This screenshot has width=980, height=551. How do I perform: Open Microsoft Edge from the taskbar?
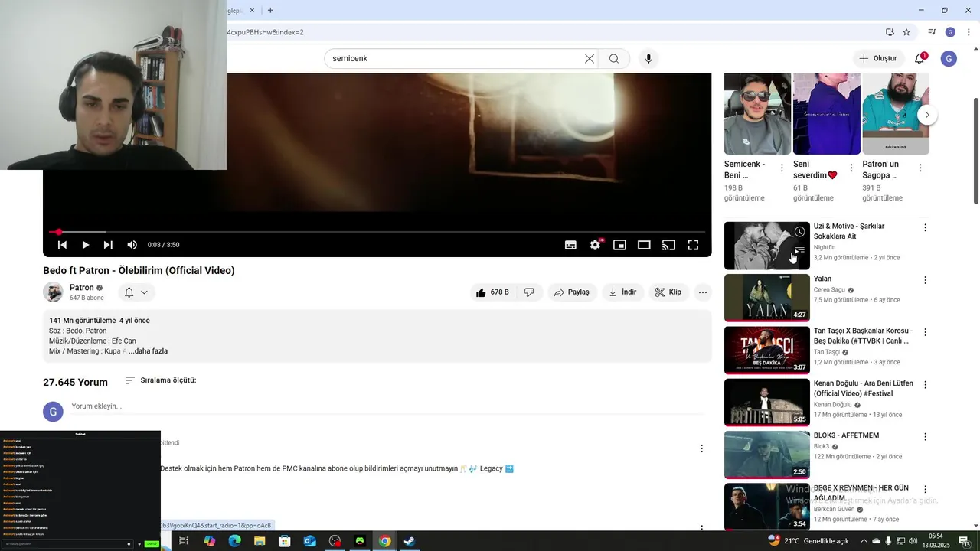234,541
